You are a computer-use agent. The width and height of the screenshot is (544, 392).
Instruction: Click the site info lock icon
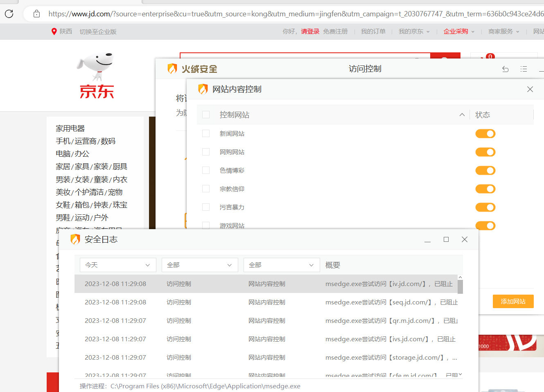37,14
